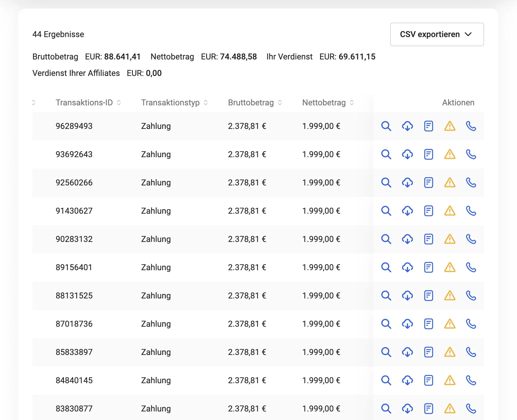The width and height of the screenshot is (517, 420).
Task: Download invoice for transaction 96289493
Action: pos(407,126)
